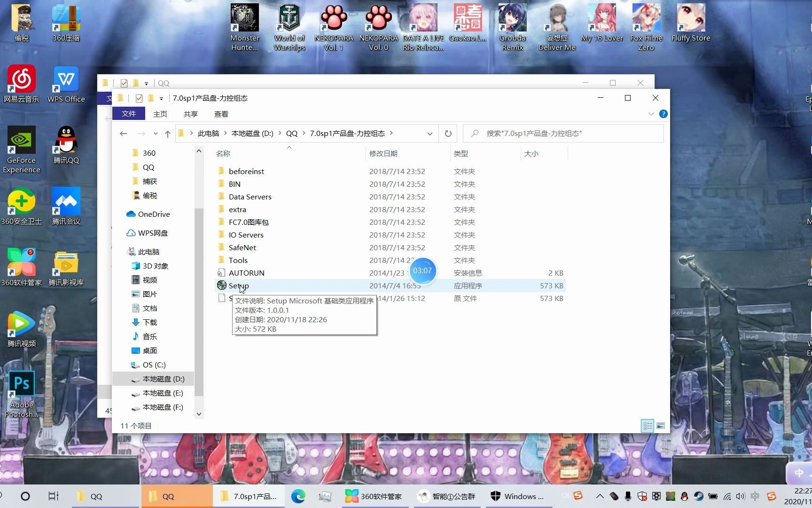Launch Adobe Photoshop desktop shortcut
The image size is (812, 508).
point(21,394)
